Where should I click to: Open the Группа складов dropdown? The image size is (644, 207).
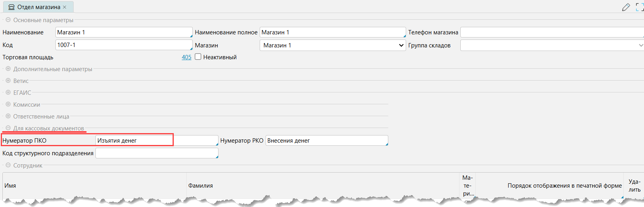pyautogui.click(x=640, y=45)
